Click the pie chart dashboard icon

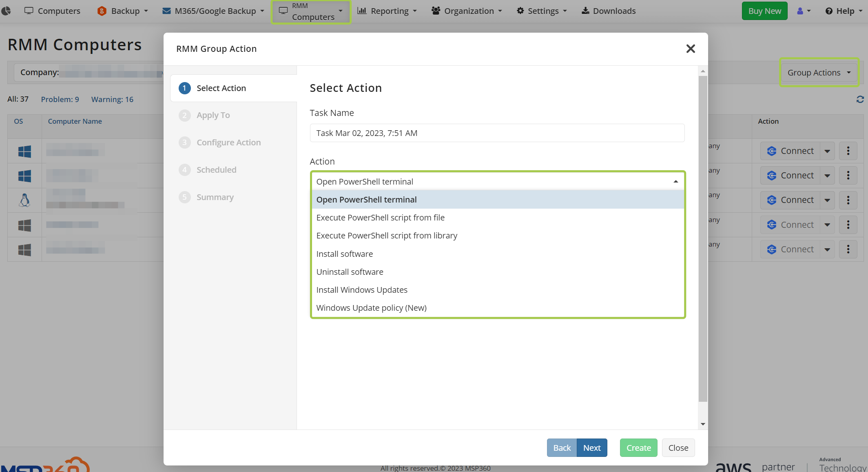point(6,11)
